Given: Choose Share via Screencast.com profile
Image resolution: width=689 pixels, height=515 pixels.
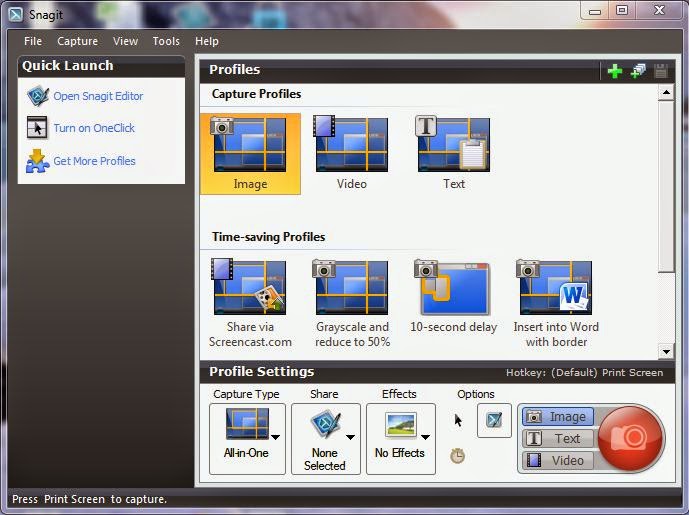Looking at the screenshot, I should coord(250,303).
